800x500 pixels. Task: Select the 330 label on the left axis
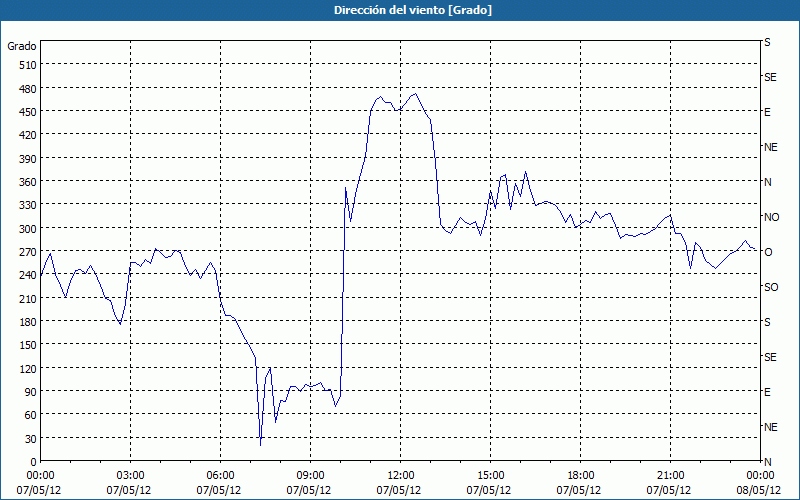tap(29, 205)
